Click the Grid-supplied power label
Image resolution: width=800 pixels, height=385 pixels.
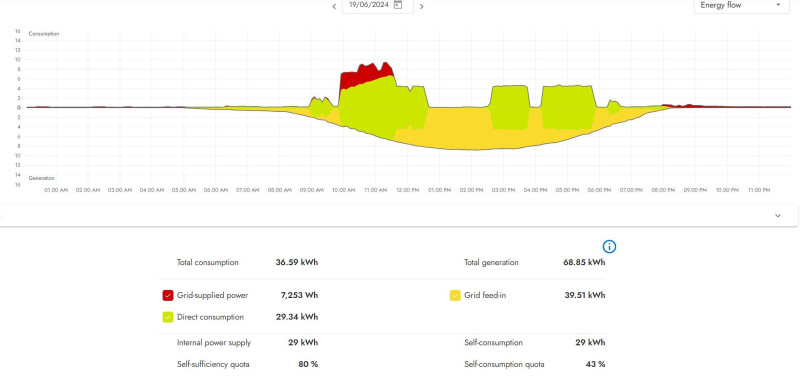213,295
